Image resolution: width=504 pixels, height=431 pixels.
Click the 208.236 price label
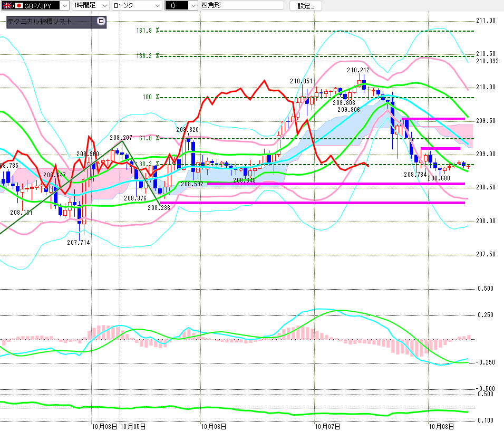159,208
